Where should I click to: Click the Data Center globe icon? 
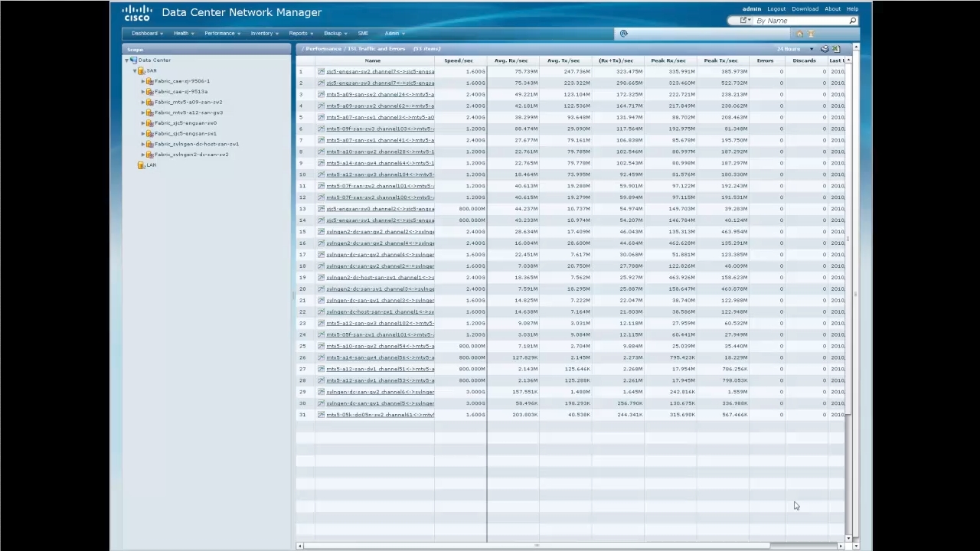pos(134,60)
